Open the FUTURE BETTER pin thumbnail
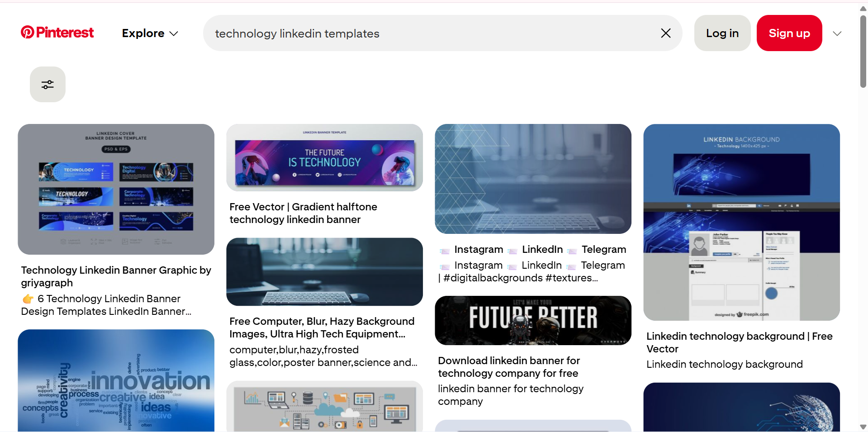Viewport: 868px width, 432px height. point(533,320)
